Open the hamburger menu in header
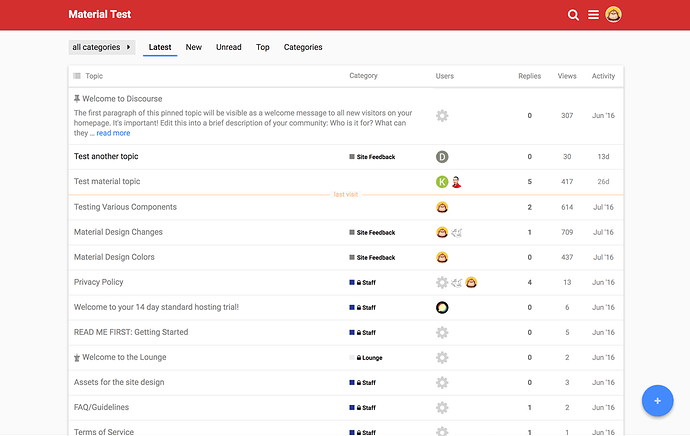 pos(593,15)
